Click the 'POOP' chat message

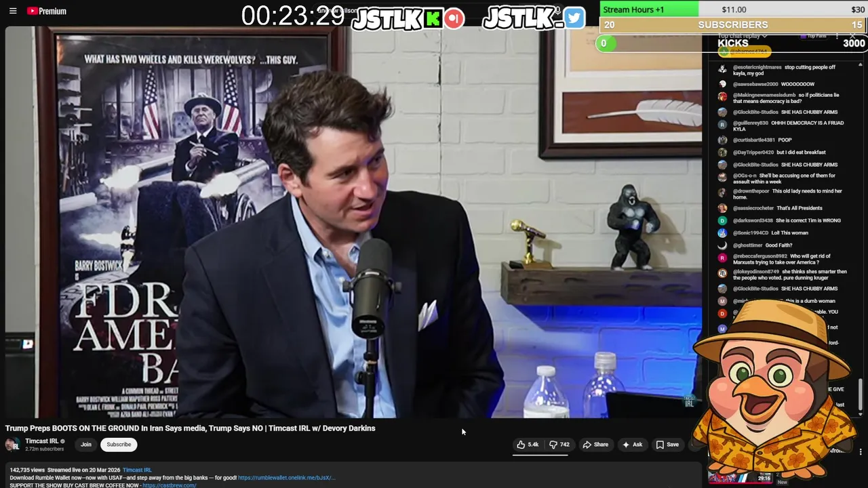pyautogui.click(x=785, y=140)
